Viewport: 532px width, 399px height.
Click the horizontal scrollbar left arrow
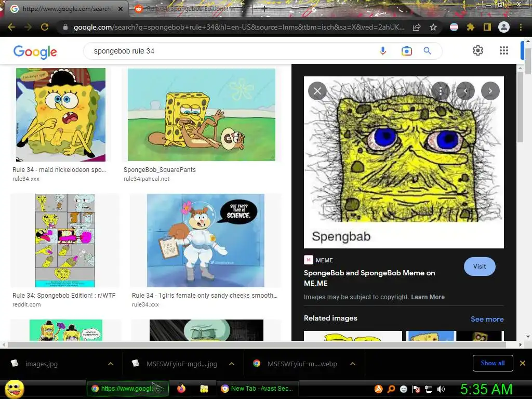[4, 345]
